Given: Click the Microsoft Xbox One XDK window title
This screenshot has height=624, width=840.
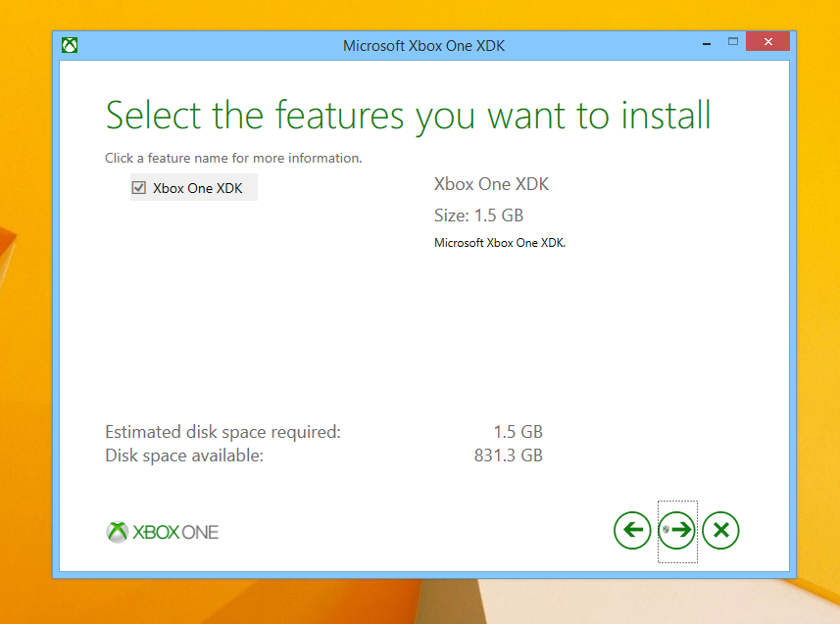Looking at the screenshot, I should coord(423,46).
